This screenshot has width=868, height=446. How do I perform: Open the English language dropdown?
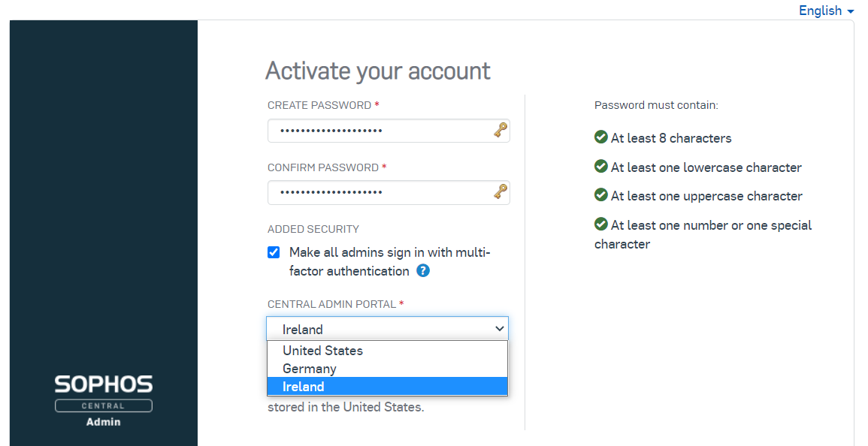point(826,11)
